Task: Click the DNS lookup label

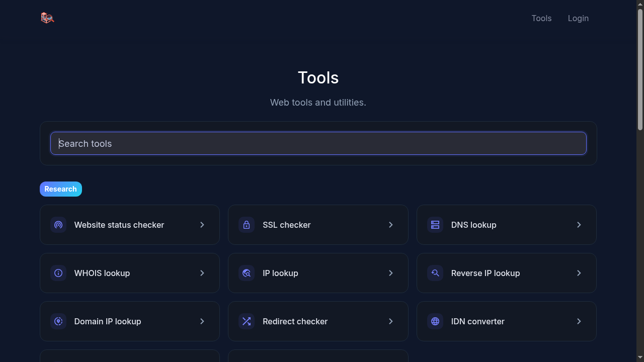Action: pyautogui.click(x=474, y=225)
